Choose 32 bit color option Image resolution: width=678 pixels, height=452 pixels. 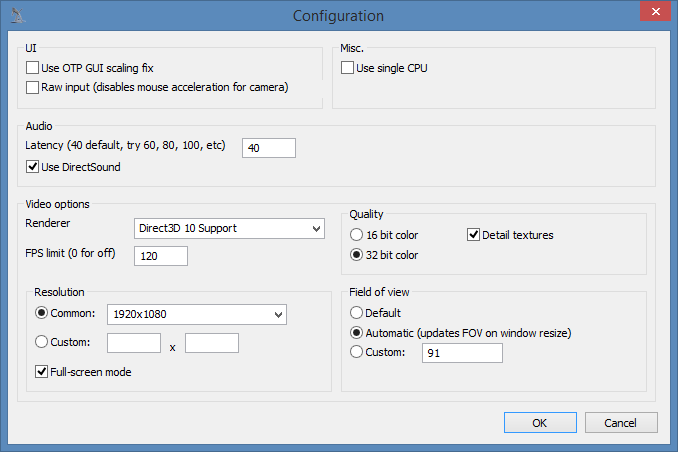[357, 255]
